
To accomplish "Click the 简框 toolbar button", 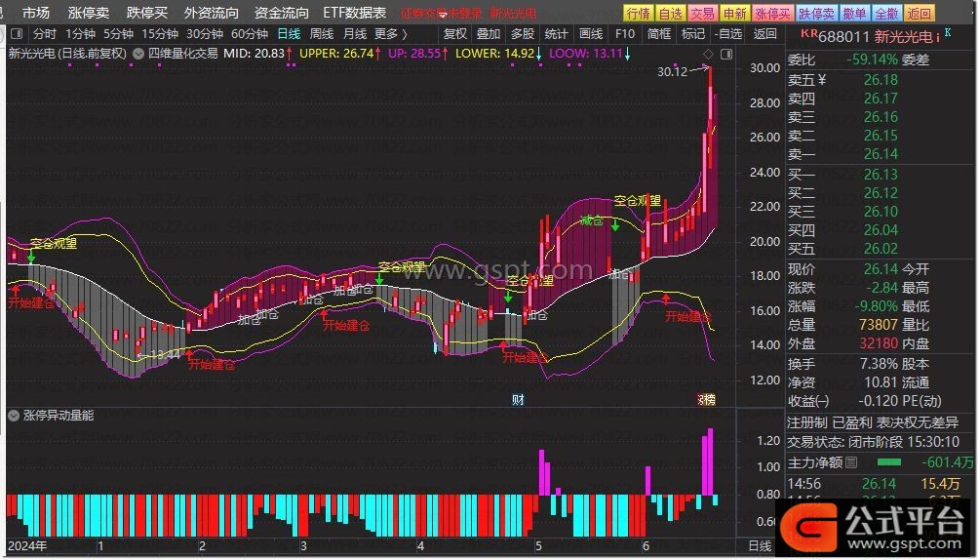I will 659,34.
